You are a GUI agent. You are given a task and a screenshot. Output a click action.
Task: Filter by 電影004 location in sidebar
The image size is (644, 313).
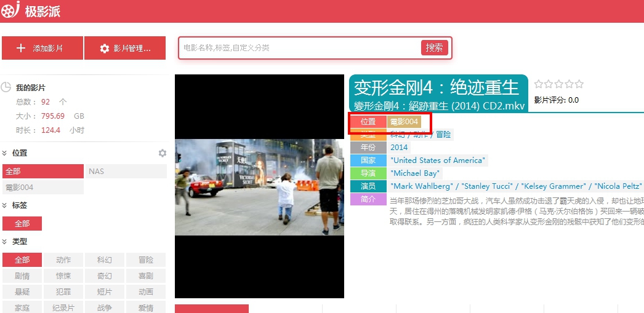coord(43,188)
